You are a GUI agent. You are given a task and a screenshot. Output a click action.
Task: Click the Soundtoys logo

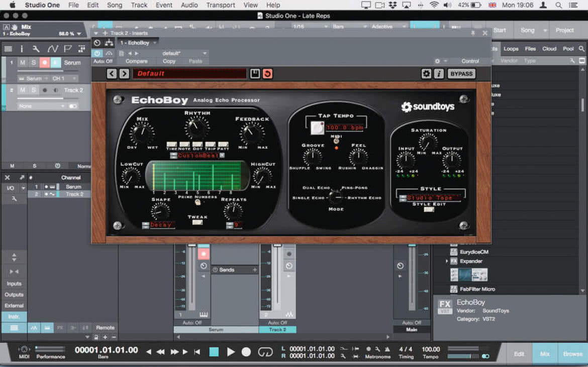(x=428, y=107)
